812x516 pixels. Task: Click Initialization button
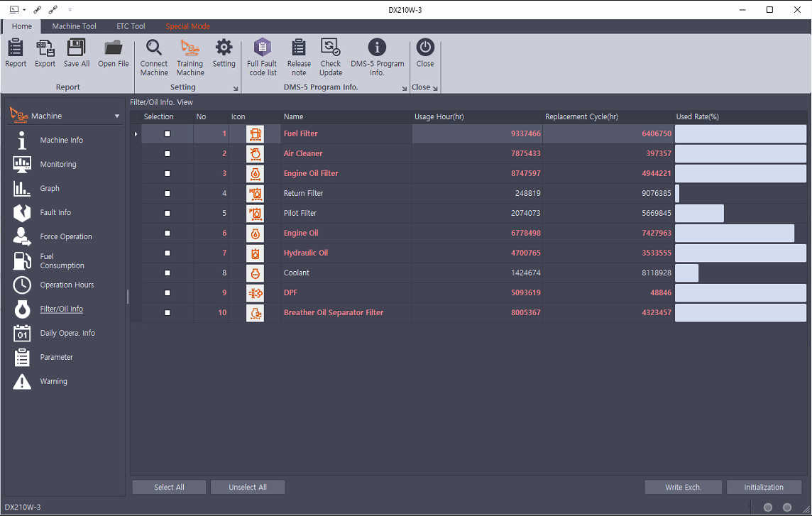764,487
